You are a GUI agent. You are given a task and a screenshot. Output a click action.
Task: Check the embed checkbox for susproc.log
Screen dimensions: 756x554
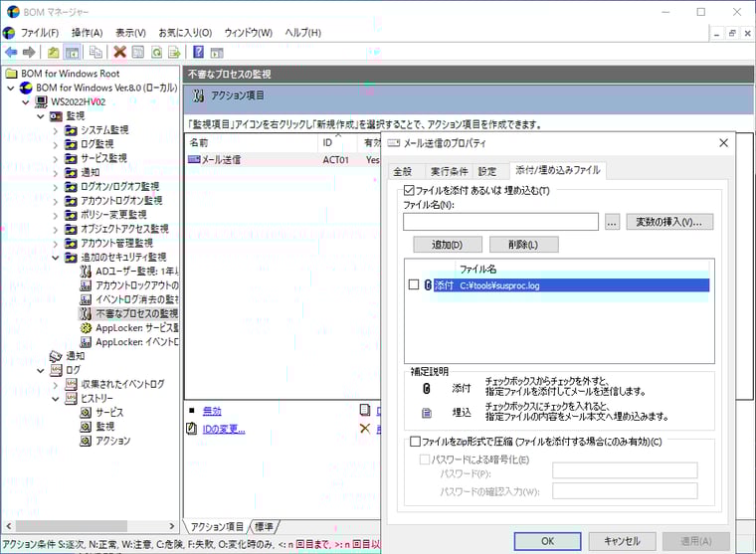(x=414, y=284)
